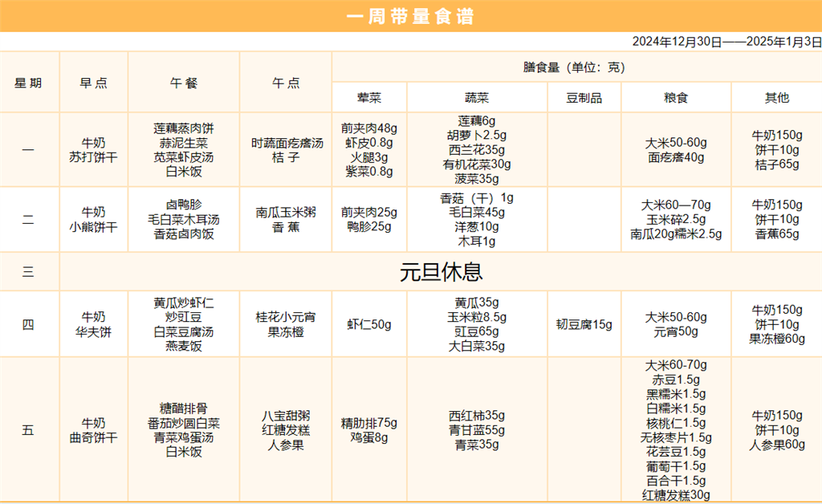Click the 前夹肉48g meat cell

[x=369, y=128]
